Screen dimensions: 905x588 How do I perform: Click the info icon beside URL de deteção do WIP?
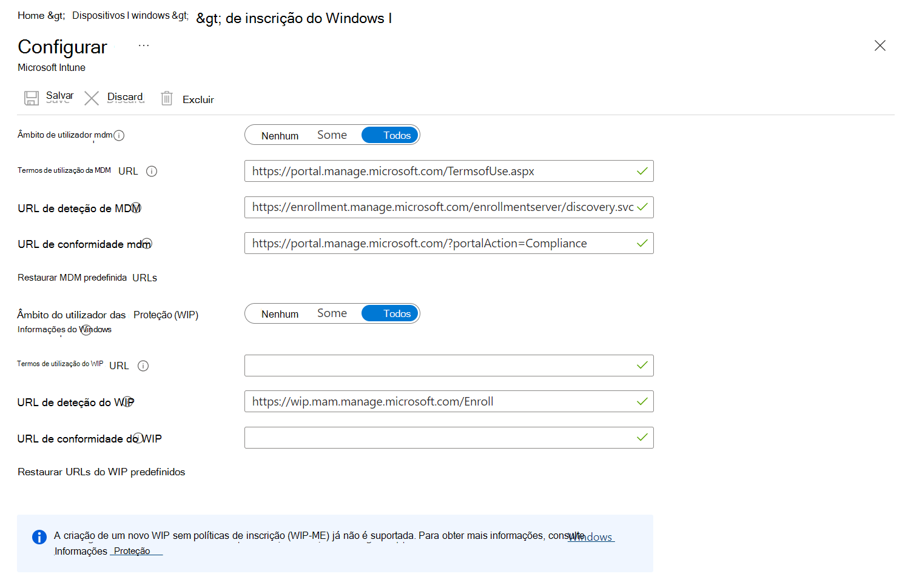126,401
